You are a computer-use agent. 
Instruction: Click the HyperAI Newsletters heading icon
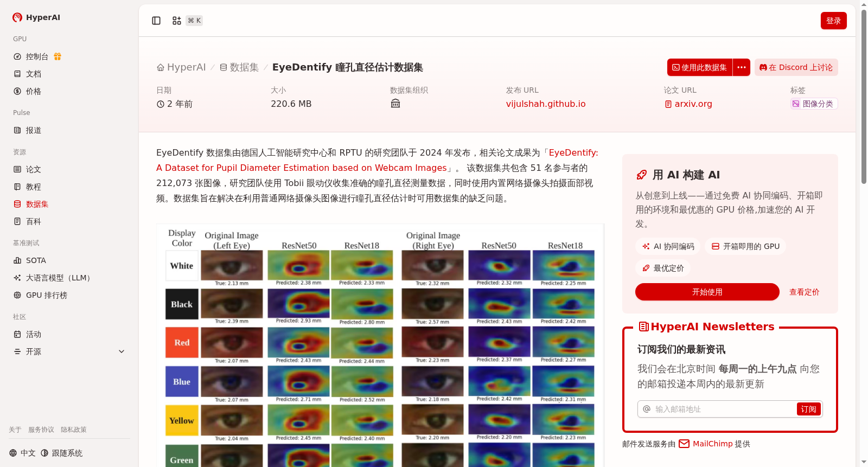coord(644,327)
